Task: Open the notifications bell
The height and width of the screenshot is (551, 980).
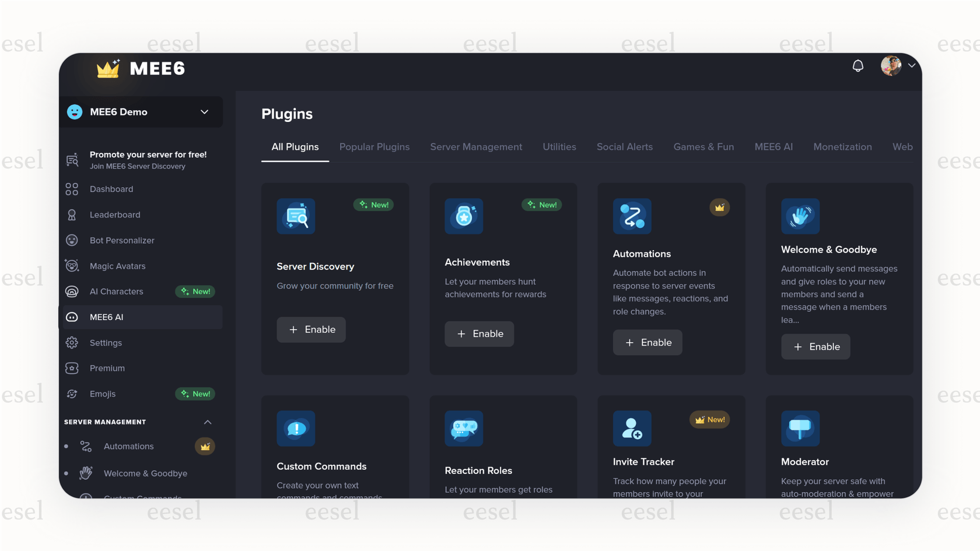Action: (857, 65)
